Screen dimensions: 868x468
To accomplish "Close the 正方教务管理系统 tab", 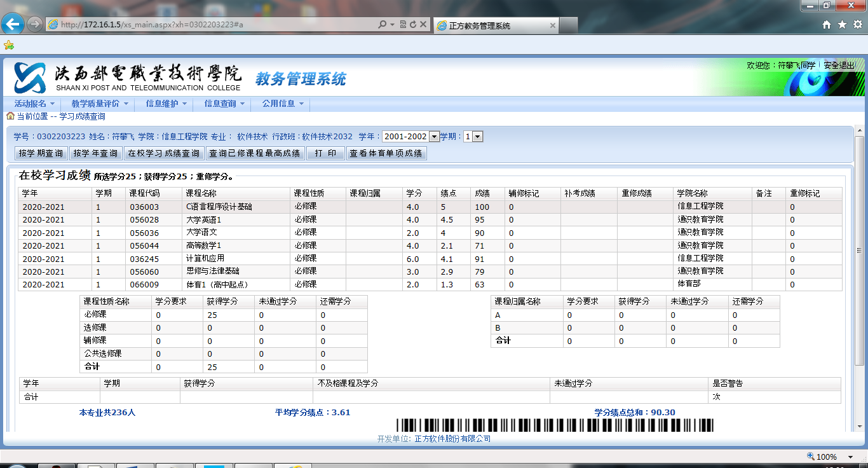I will point(552,25).
